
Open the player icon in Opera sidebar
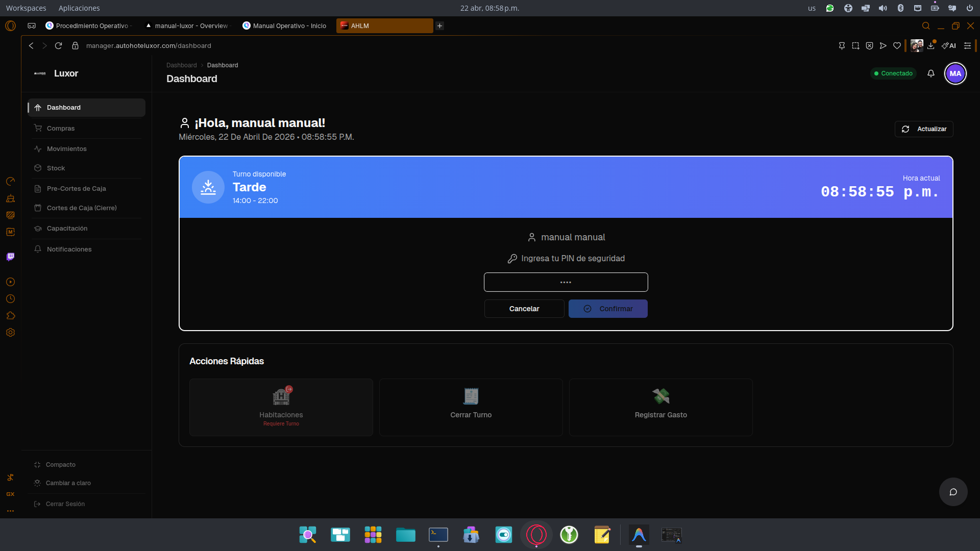coord(10,282)
